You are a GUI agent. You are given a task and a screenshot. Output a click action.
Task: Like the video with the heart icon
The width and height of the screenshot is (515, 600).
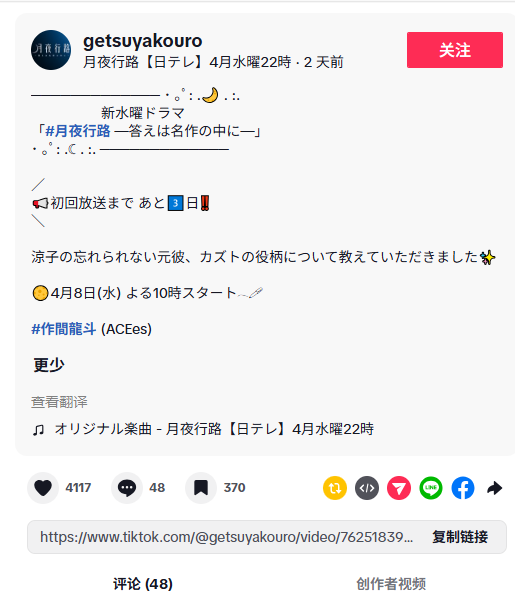click(43, 488)
